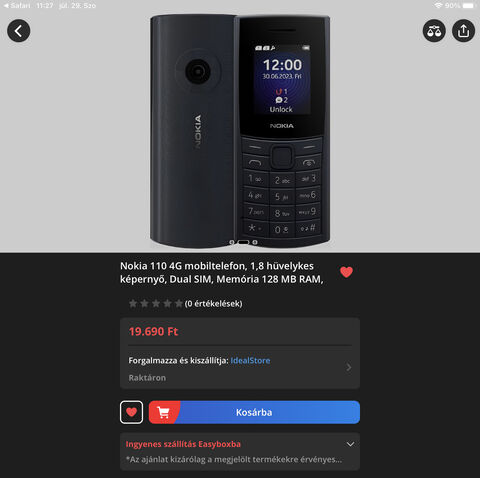Click the Nokia 110 4G product title
The width and height of the screenshot is (480, 478).
pos(222,272)
